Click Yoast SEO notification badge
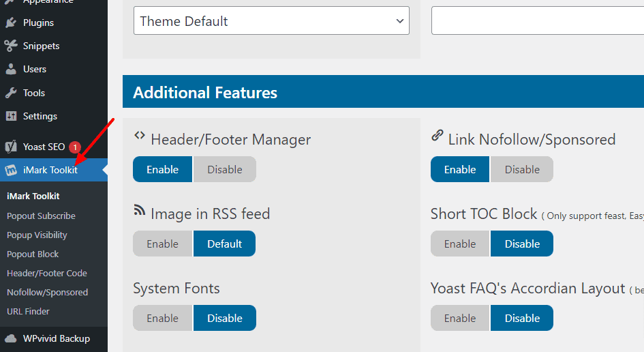This screenshot has width=644, height=352. [75, 147]
